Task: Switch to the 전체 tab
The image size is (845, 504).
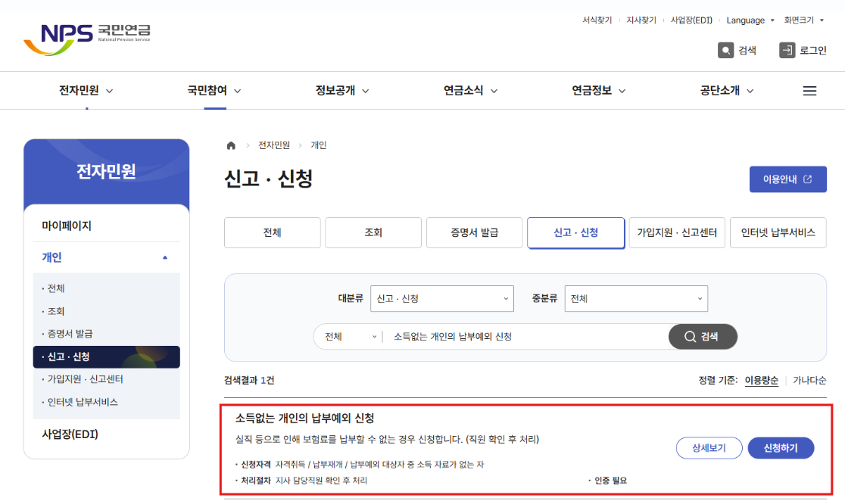Action: click(x=272, y=232)
